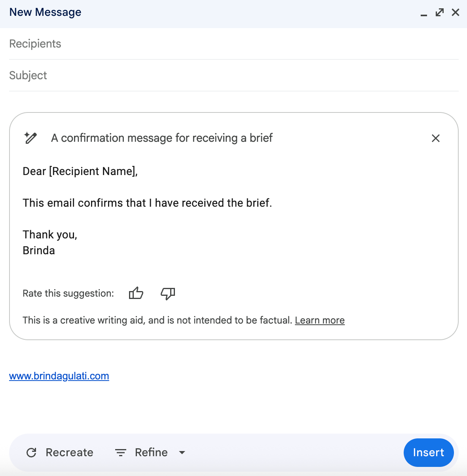
Task: Click the Recreate text label
Action: point(69,453)
